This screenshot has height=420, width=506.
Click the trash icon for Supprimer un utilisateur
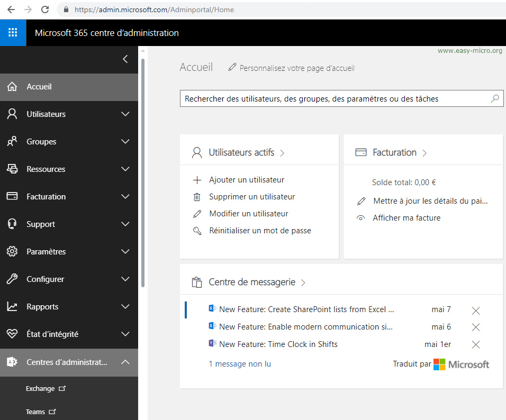click(x=197, y=197)
